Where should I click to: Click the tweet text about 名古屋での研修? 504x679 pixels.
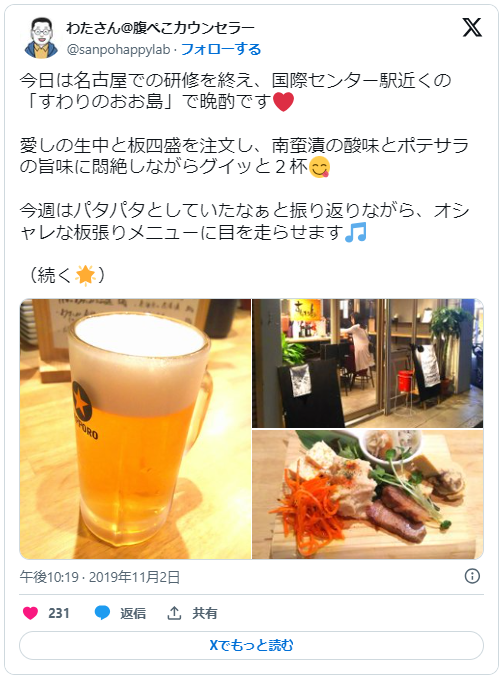click(236, 91)
